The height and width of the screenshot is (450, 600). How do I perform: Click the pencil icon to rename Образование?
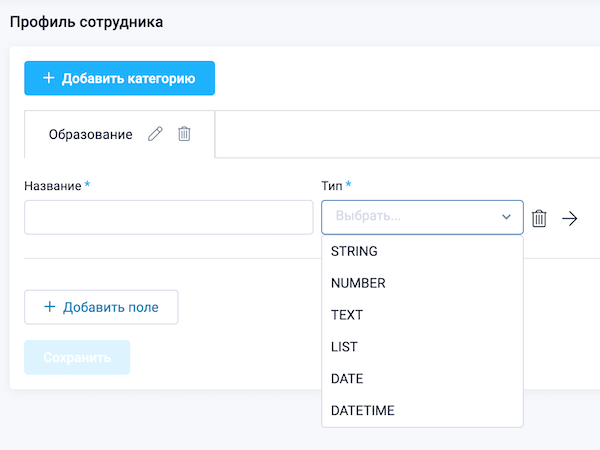click(x=155, y=134)
